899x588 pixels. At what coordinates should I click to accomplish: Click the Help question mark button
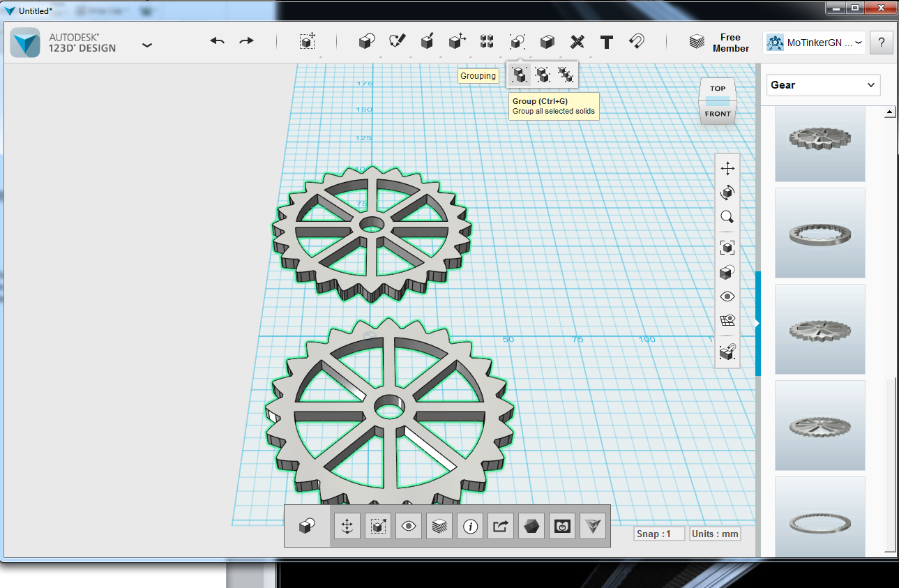click(x=882, y=43)
